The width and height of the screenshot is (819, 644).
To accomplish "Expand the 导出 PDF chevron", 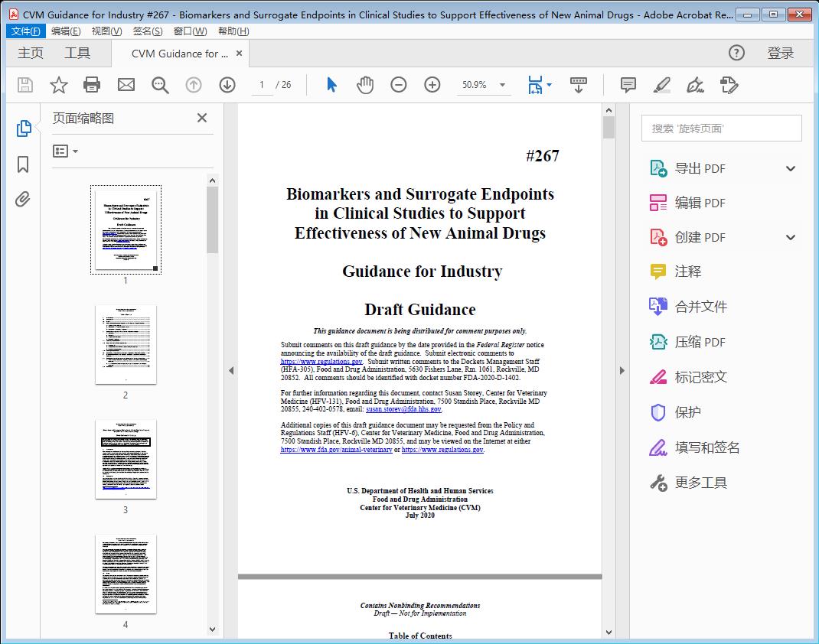I will [x=790, y=168].
